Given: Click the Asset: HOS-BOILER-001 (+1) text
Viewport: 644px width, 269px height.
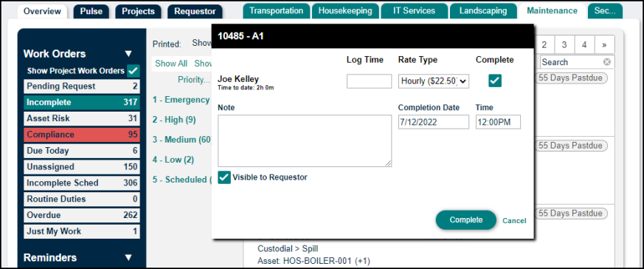Looking at the screenshot, I should point(314,260).
